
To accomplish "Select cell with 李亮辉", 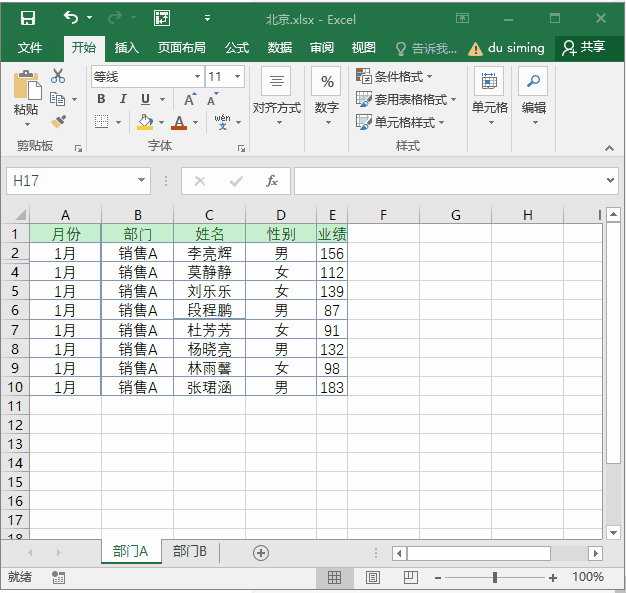I will [x=209, y=253].
